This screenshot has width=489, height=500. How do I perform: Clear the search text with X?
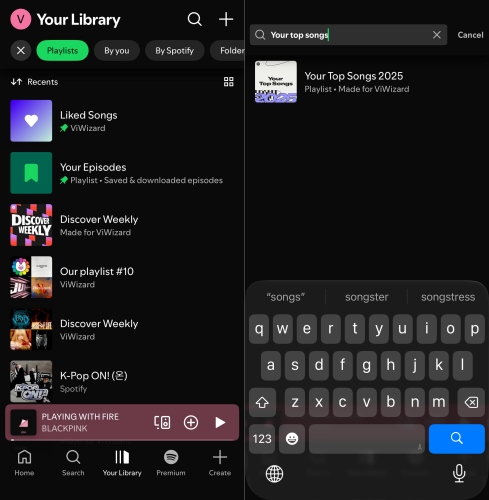pos(437,35)
